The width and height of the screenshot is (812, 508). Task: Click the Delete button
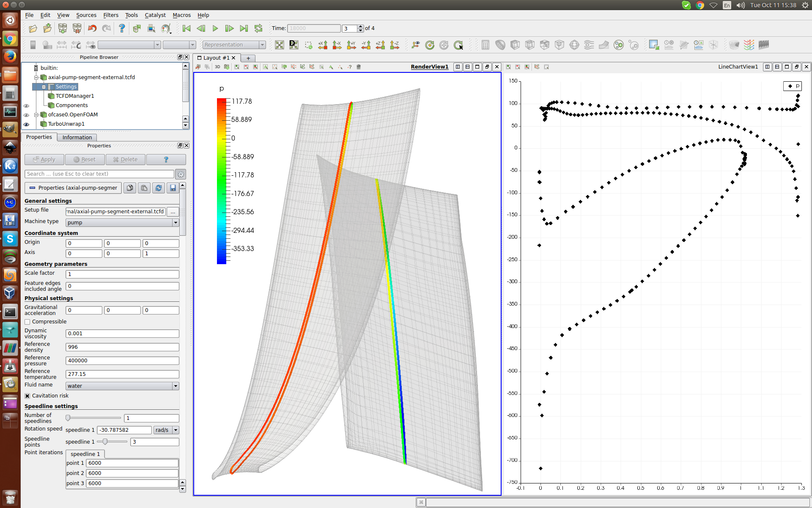126,160
